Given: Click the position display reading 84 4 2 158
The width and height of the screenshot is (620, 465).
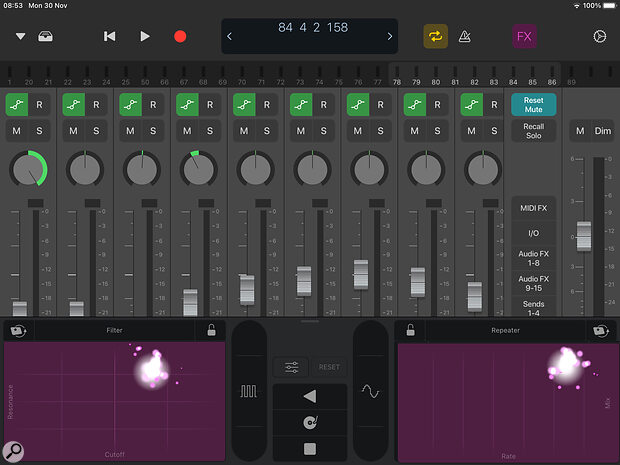Looking at the screenshot, I should coord(313,27).
